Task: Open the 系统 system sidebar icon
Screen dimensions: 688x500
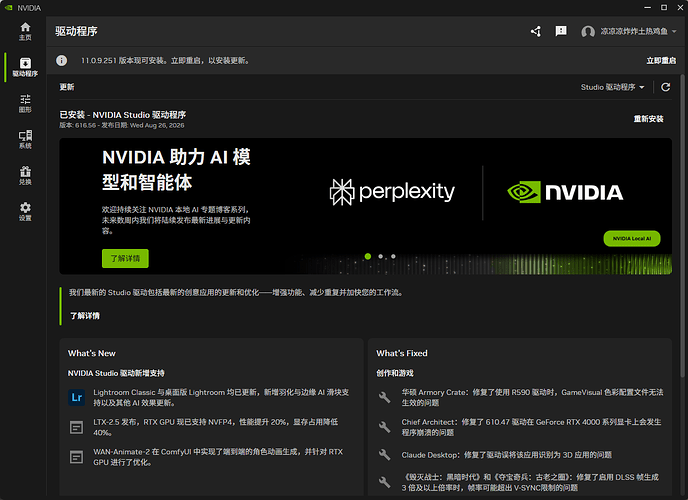Action: 25,139
